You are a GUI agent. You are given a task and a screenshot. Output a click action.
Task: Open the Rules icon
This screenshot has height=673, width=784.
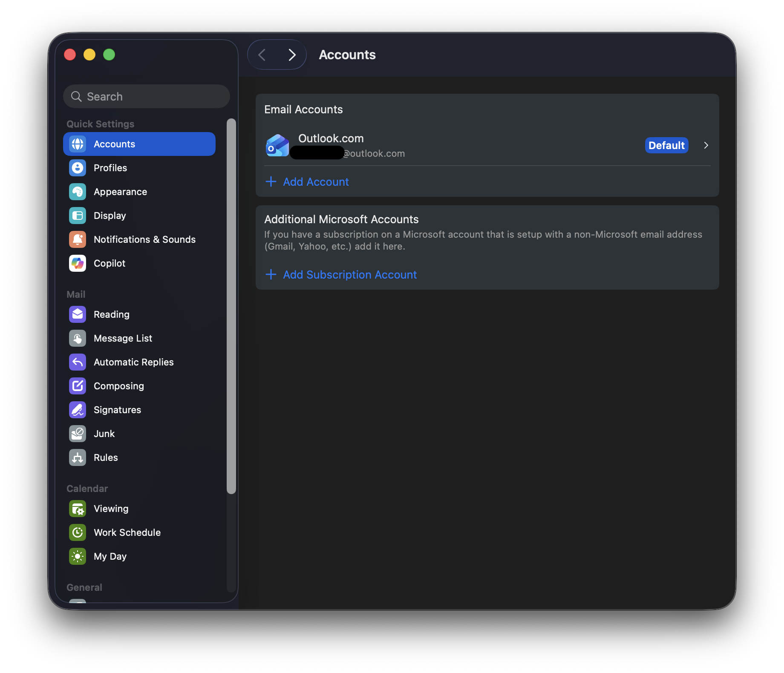click(x=78, y=457)
